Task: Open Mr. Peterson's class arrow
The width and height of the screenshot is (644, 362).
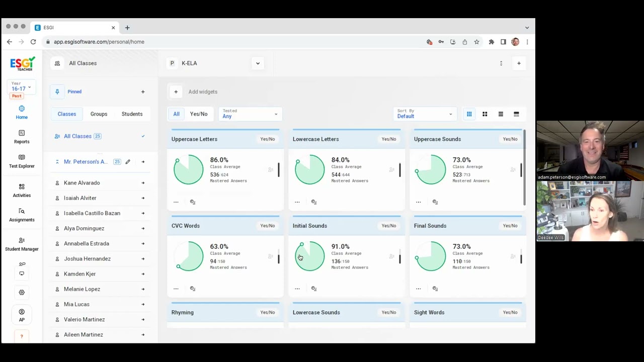Action: pyautogui.click(x=143, y=162)
